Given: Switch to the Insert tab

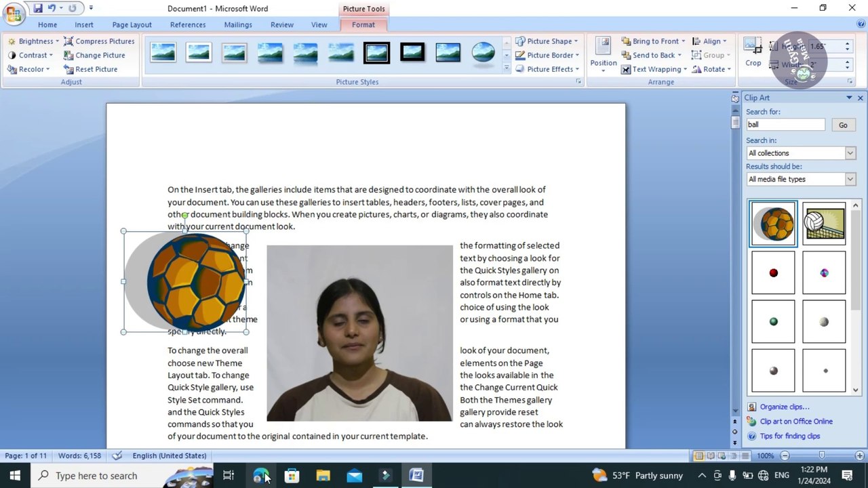Looking at the screenshot, I should coord(84,25).
